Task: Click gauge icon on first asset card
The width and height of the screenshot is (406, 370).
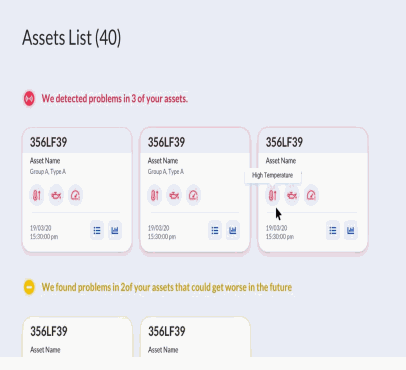Action: pyautogui.click(x=75, y=195)
